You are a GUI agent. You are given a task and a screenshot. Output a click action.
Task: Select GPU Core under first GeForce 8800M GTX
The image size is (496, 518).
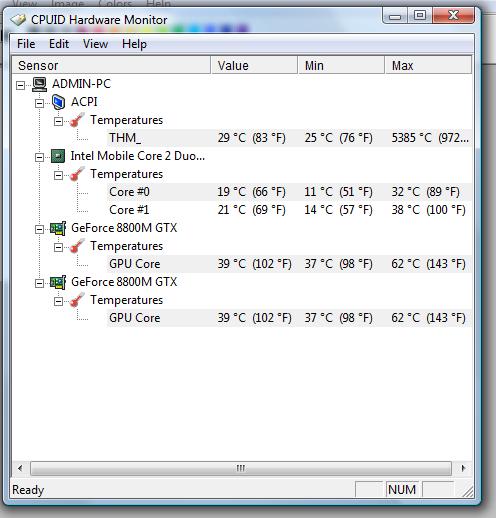coord(289,264)
